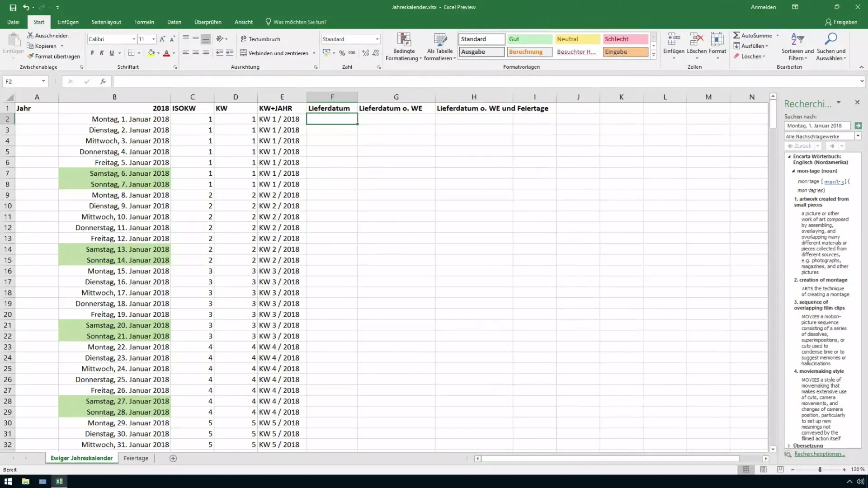The width and height of the screenshot is (868, 488).
Task: Click the insert function fx icon
Action: coord(103,81)
